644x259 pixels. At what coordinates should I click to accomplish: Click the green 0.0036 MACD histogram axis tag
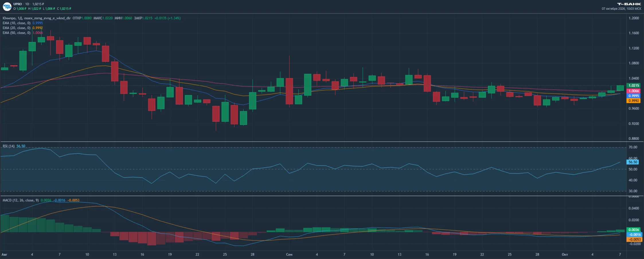pos(634,230)
